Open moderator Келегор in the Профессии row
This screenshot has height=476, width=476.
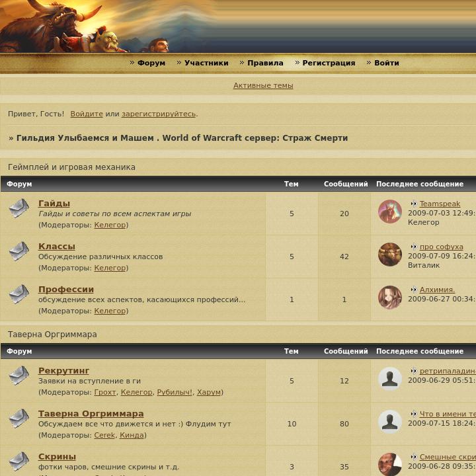coord(110,311)
